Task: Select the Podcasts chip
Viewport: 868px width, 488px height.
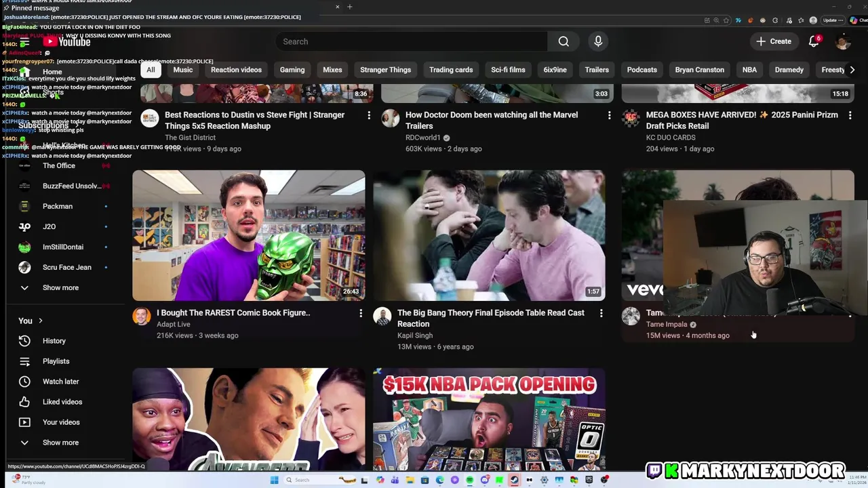Action: pos(642,70)
